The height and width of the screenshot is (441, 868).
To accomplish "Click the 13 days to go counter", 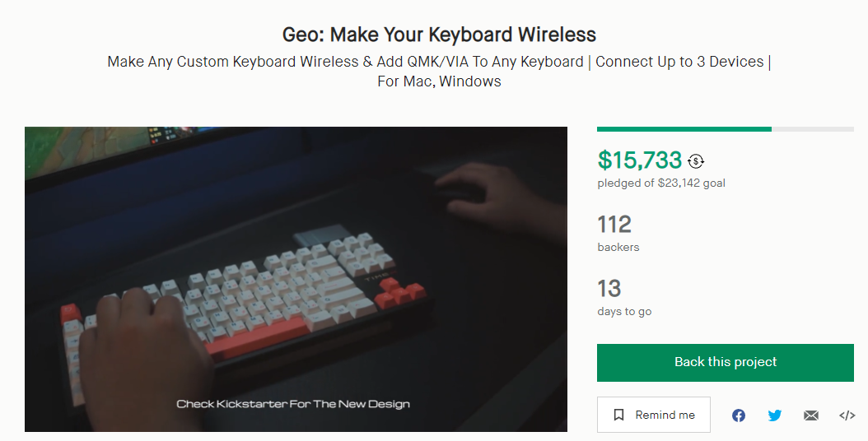I will pos(610,288).
